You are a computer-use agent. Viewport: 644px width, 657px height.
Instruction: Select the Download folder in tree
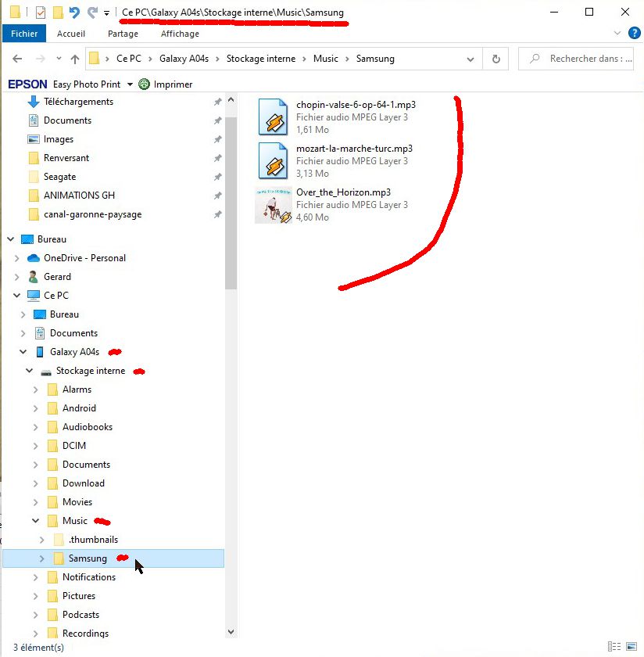click(84, 483)
